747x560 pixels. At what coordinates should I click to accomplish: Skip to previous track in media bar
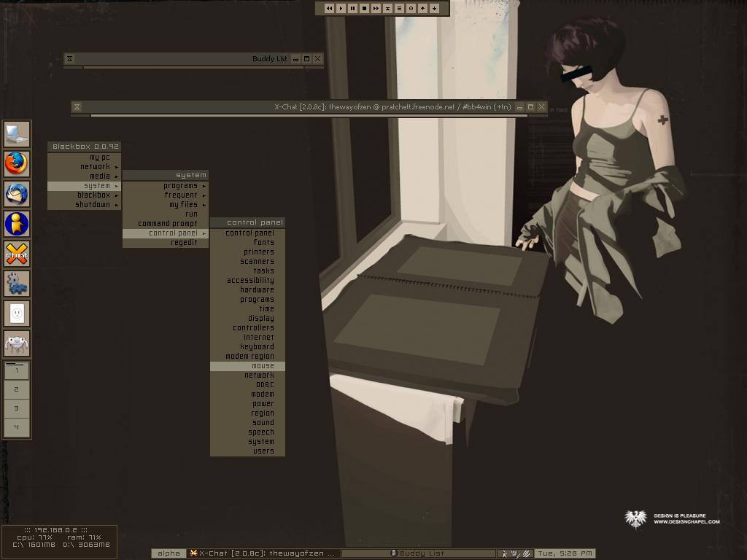(x=329, y=8)
